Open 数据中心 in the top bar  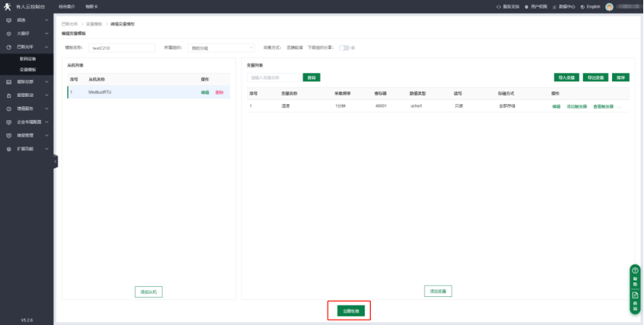(x=565, y=6)
